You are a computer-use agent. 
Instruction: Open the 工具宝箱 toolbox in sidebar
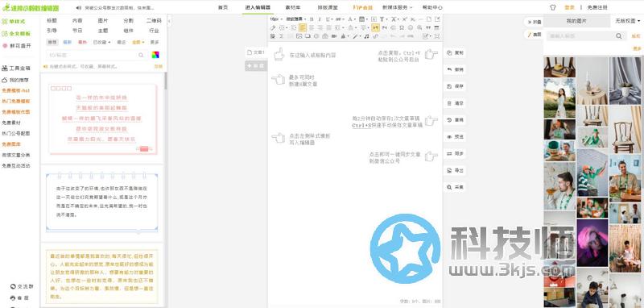coord(16,69)
